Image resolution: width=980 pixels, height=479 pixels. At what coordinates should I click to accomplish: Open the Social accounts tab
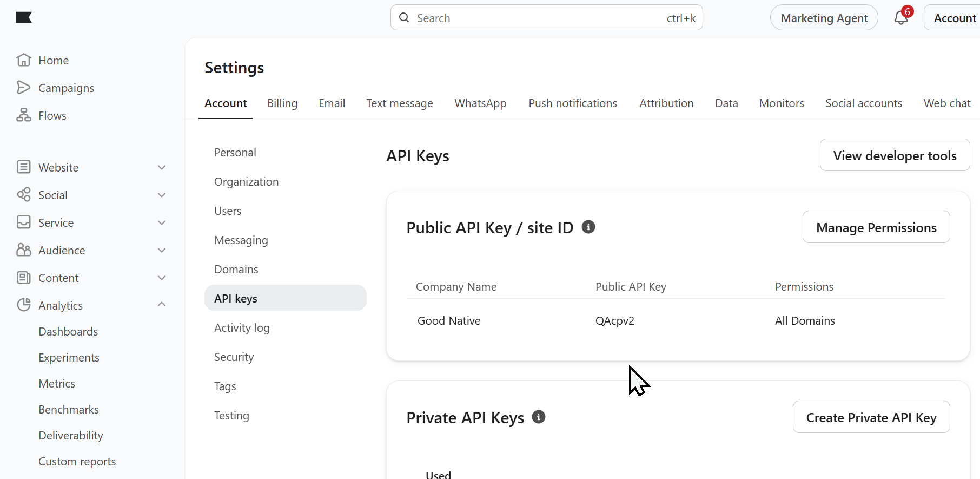(864, 103)
